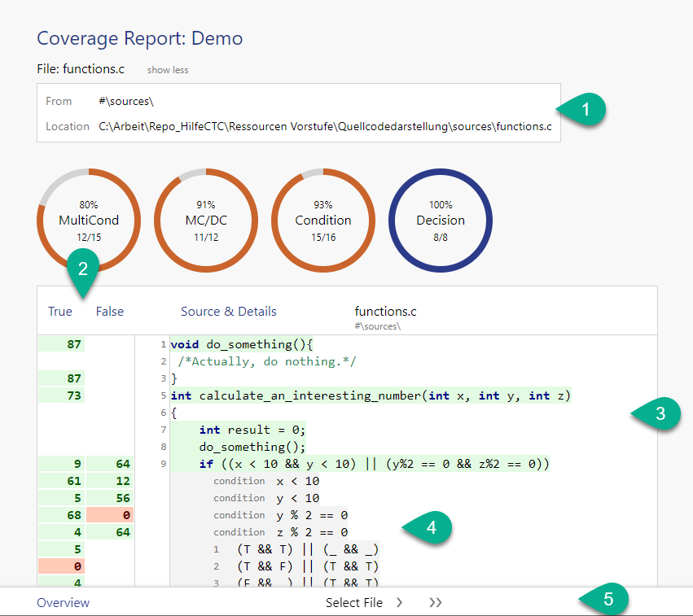Click the red zero False count cell

(111, 515)
